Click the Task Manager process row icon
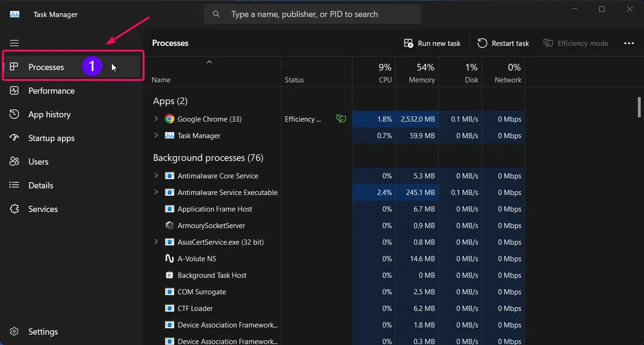Screen dimensions: 644x345 click(x=169, y=135)
